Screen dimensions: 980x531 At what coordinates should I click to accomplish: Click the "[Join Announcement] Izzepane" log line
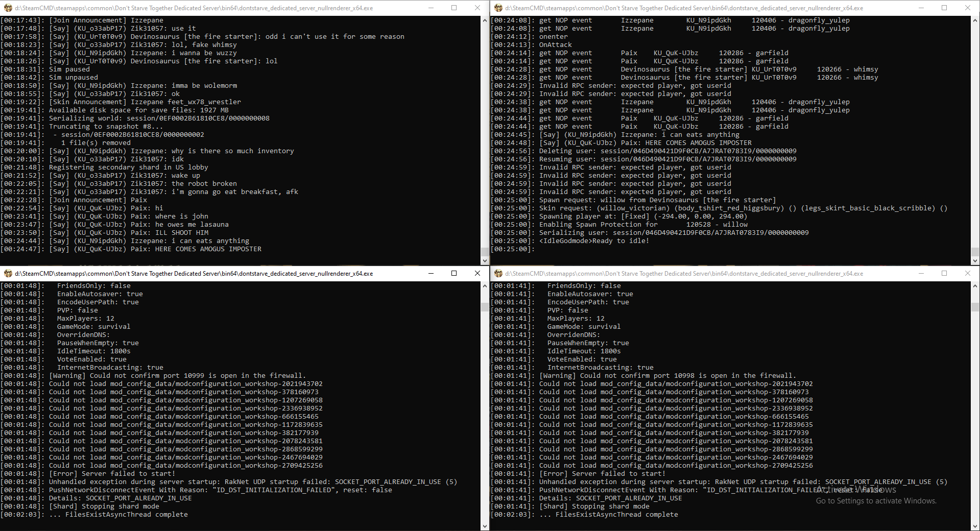(x=82, y=20)
